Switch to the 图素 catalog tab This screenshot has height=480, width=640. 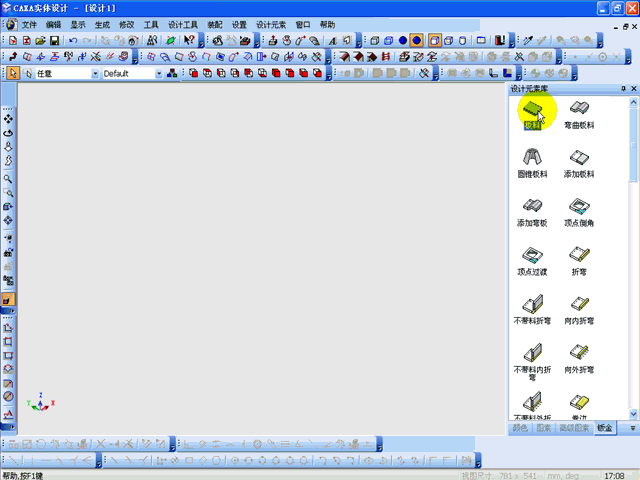(x=543, y=428)
